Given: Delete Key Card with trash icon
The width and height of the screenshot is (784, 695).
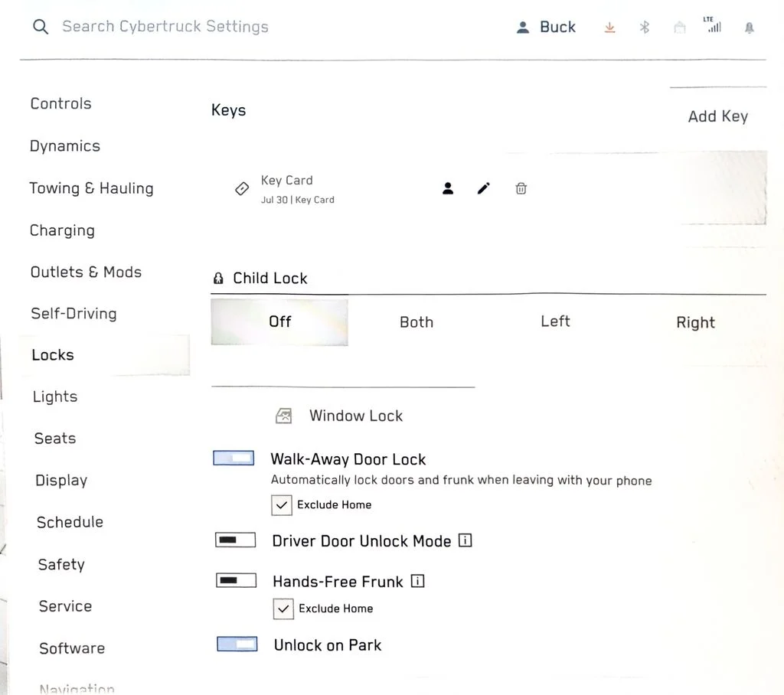Looking at the screenshot, I should click(x=521, y=188).
